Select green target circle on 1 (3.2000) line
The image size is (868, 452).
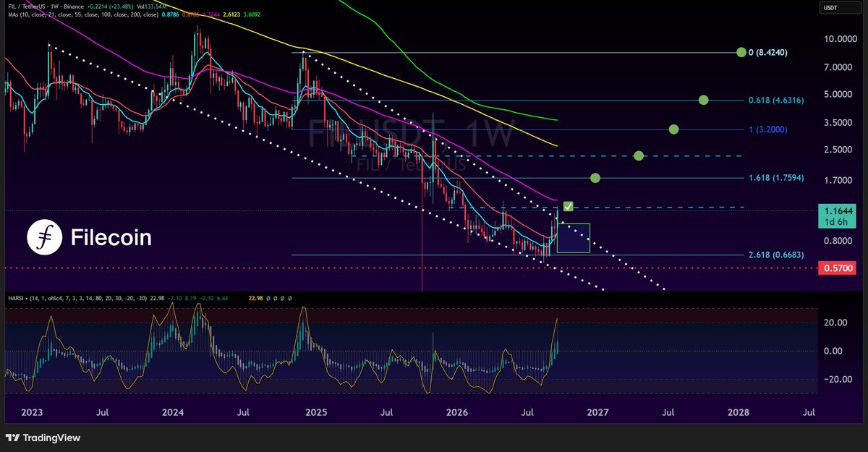[673, 129]
